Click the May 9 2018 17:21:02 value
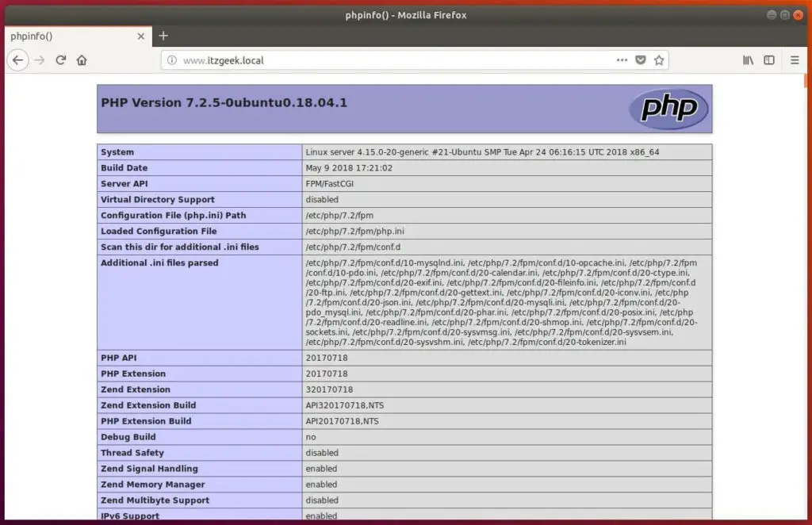This screenshot has width=812, height=525. tap(349, 168)
